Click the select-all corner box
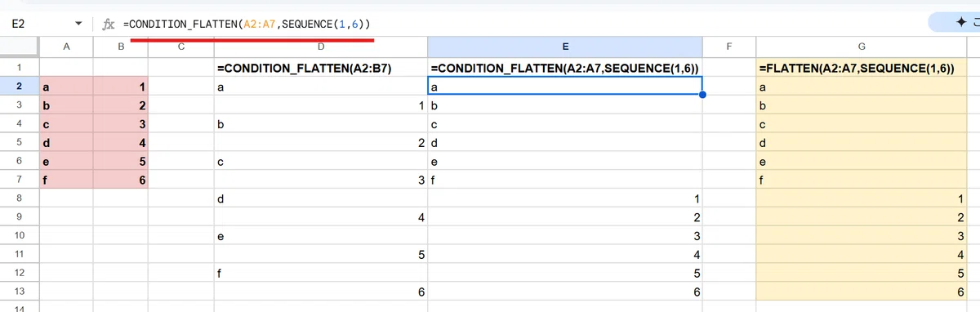 pos(20,47)
